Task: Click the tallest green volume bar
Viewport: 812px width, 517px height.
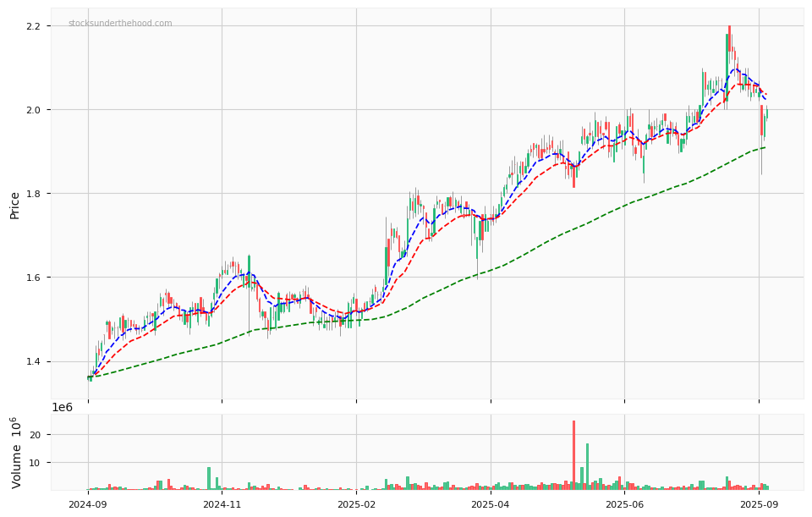Action: click(587, 467)
